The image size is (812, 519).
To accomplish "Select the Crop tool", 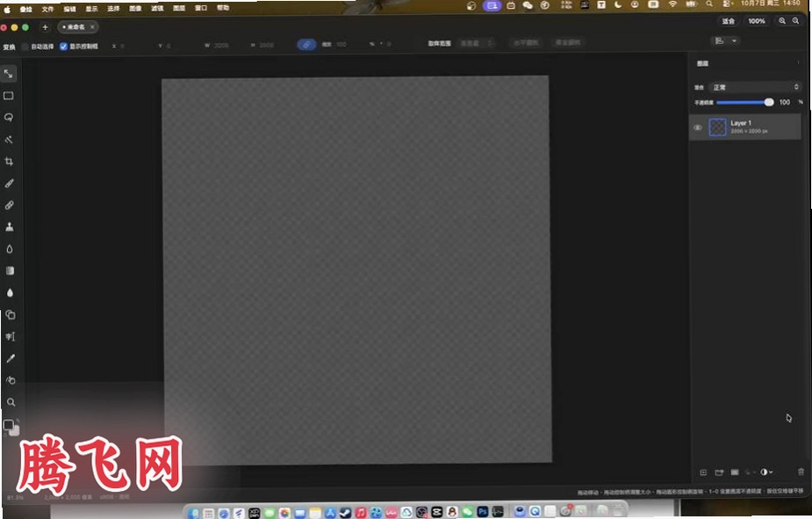I will coord(9,162).
